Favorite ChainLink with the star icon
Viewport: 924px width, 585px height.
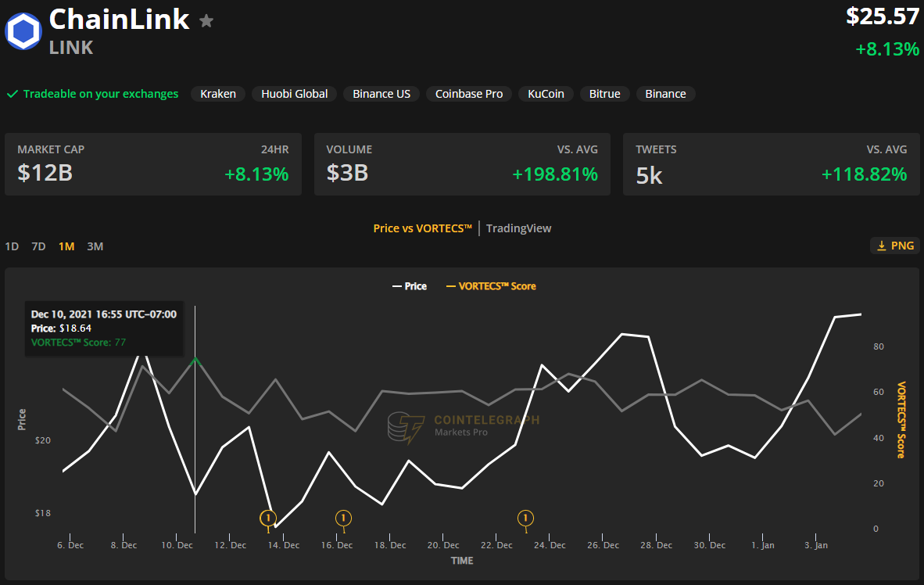(x=206, y=21)
